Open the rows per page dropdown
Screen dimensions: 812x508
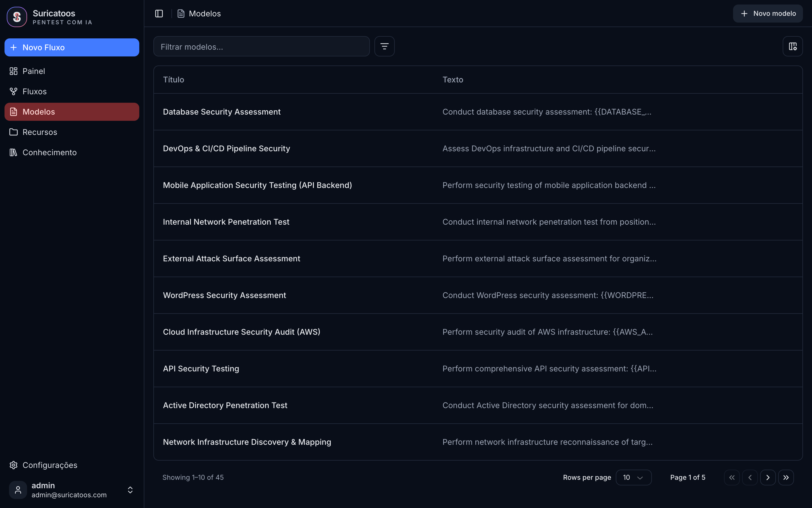pyautogui.click(x=634, y=478)
